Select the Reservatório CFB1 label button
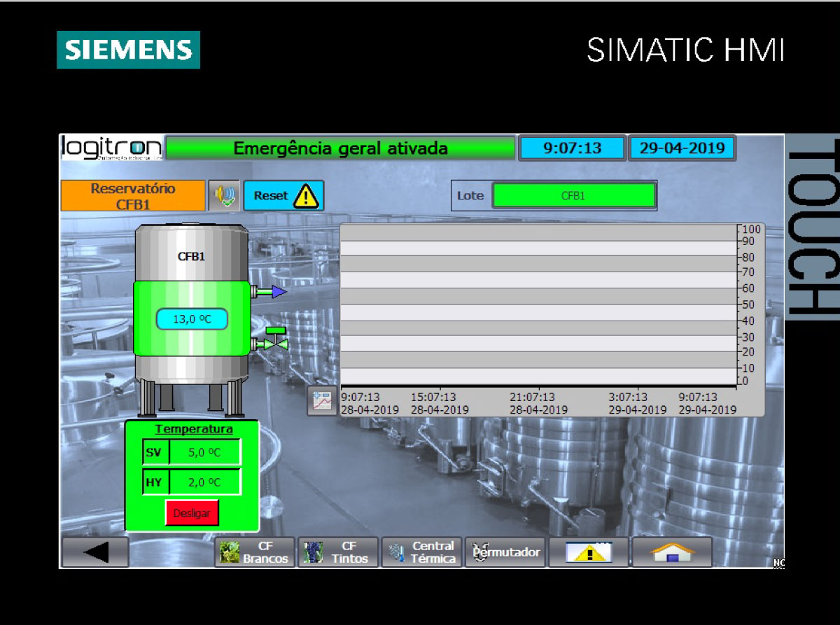Screen dimensions: 840x625 pyautogui.click(x=133, y=196)
